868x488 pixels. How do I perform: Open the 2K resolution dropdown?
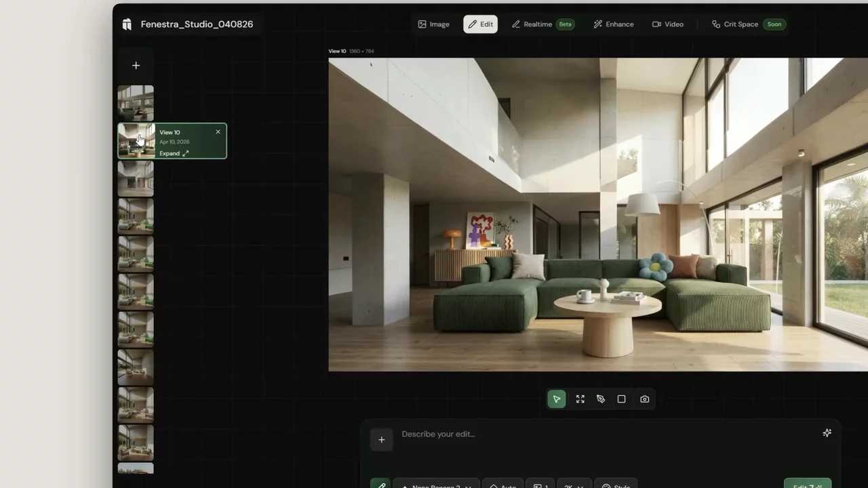574,484
